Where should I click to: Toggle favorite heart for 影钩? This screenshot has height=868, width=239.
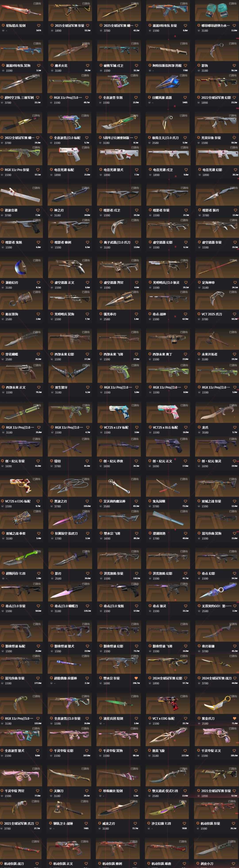coord(235,66)
